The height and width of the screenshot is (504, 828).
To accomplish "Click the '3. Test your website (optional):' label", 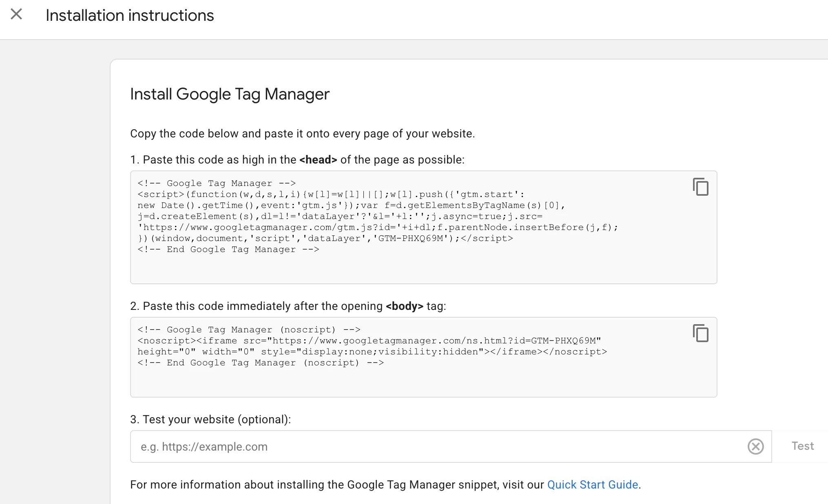I will tap(210, 420).
